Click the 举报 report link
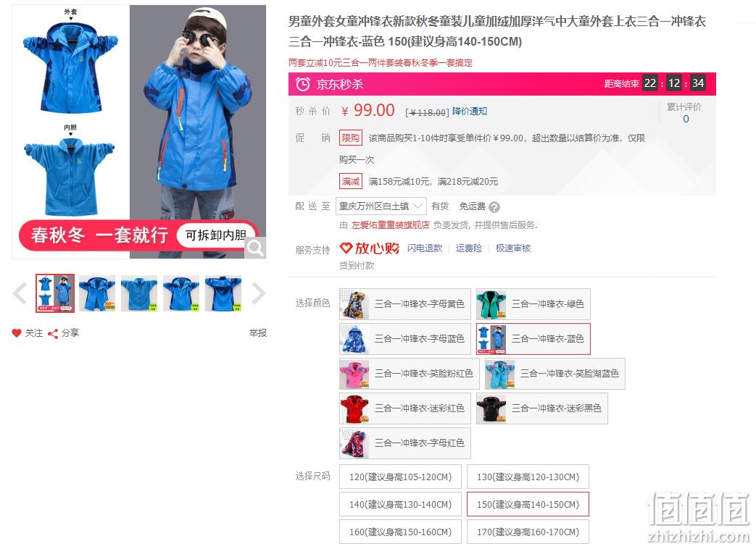 click(x=258, y=332)
